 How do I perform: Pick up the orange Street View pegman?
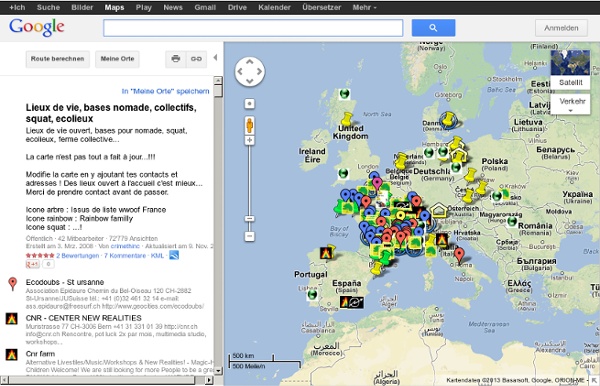pos(249,125)
